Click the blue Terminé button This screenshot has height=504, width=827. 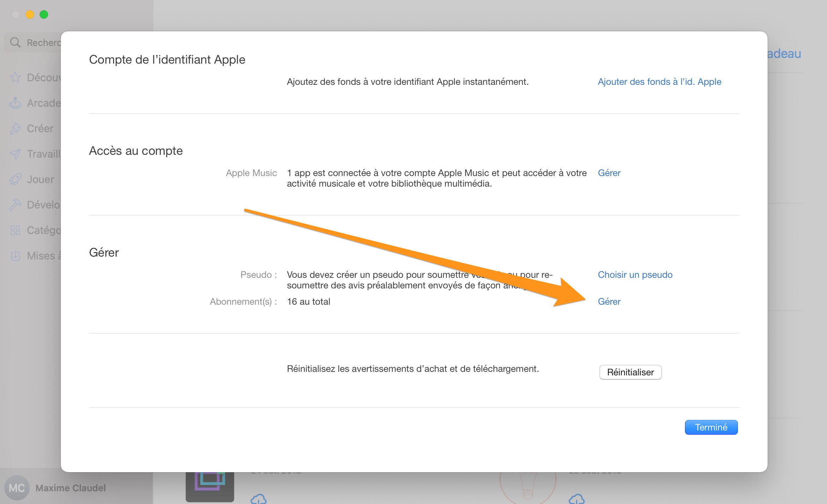(x=711, y=427)
